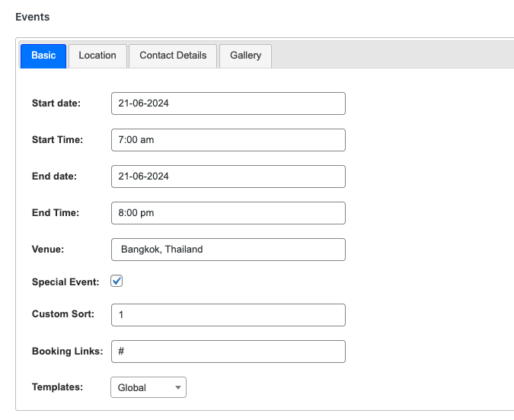Expand the Templates dropdown set to Global
The image size is (514, 420).
click(x=148, y=388)
